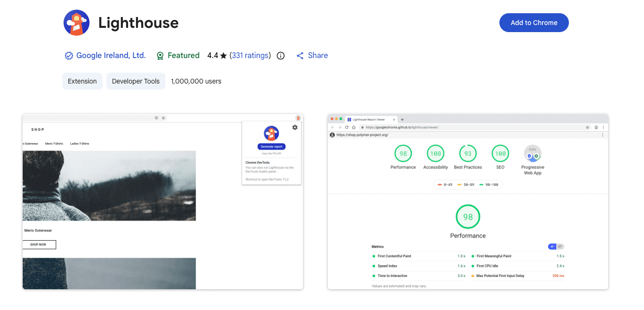
Task: Open the first screenshot with the shop page
Action: [x=163, y=201]
